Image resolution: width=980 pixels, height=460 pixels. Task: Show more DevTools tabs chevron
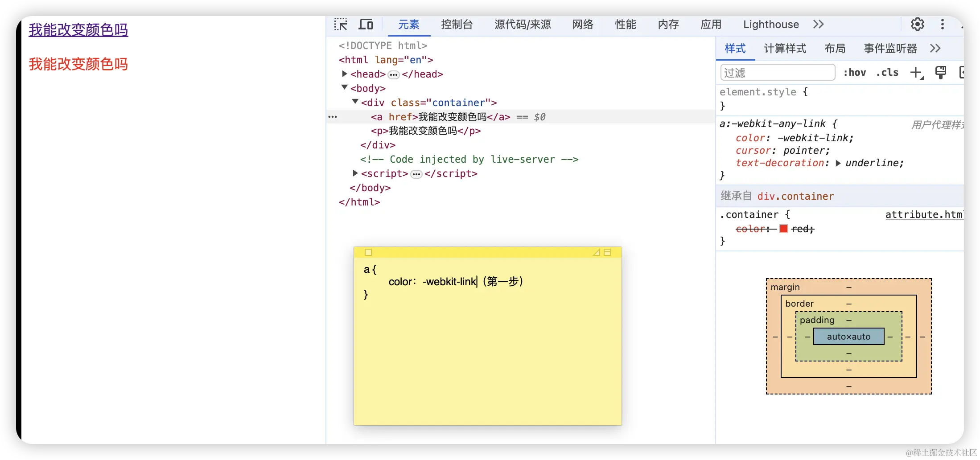click(818, 25)
